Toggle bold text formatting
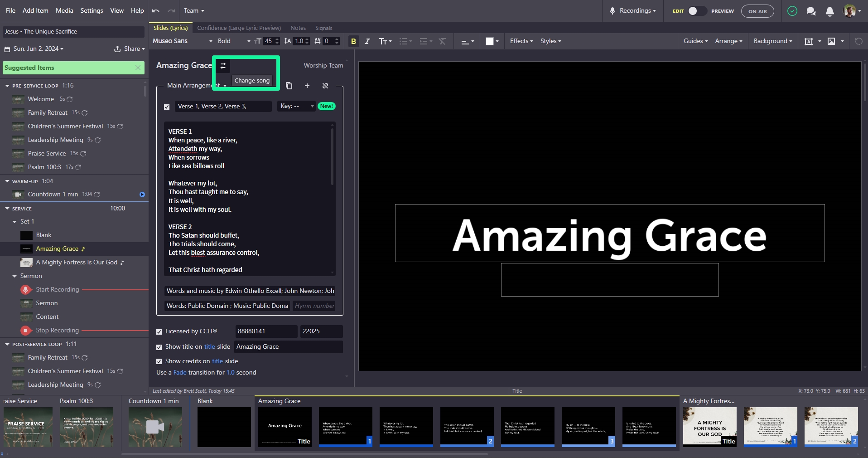 (353, 41)
